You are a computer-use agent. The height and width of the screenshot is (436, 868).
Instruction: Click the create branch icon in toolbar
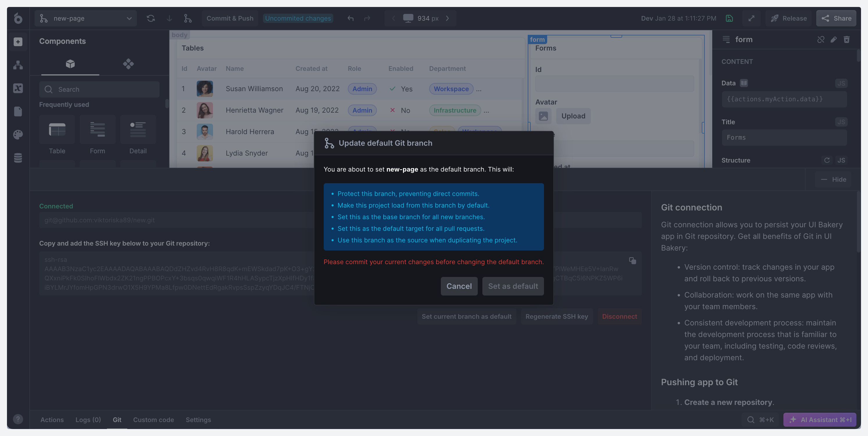tap(188, 18)
